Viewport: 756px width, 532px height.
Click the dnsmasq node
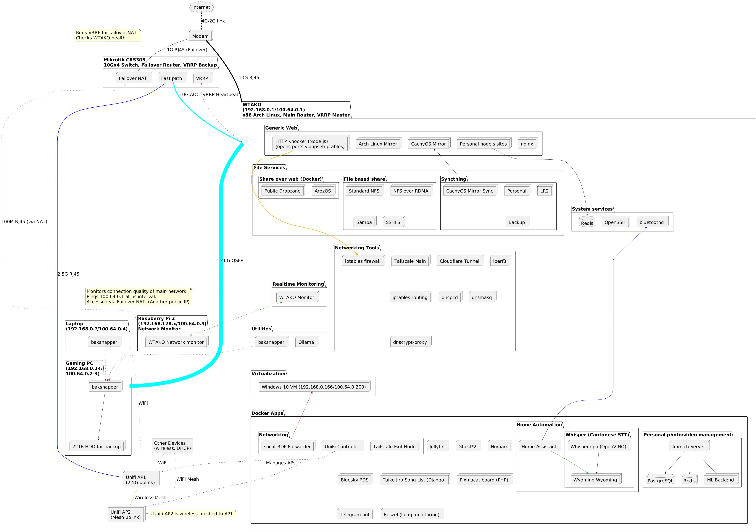[483, 297]
